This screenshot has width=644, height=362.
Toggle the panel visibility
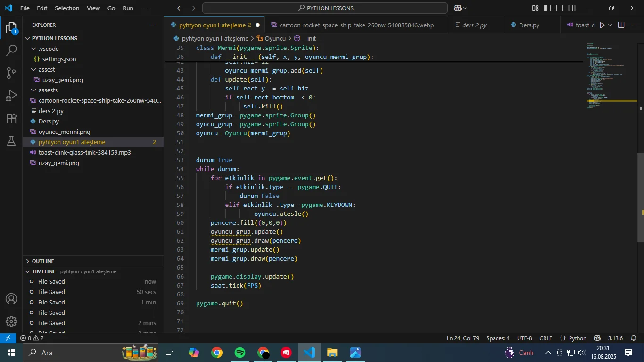pyautogui.click(x=559, y=8)
